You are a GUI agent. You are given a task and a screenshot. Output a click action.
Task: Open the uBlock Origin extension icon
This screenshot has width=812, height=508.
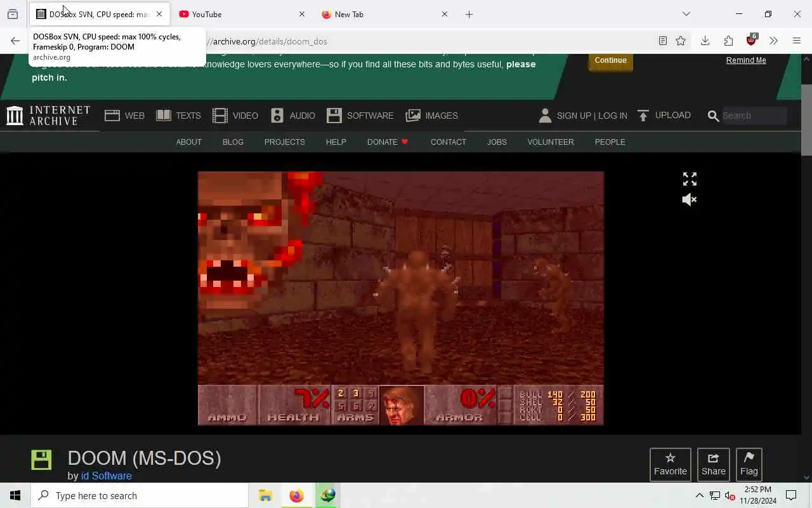point(752,41)
